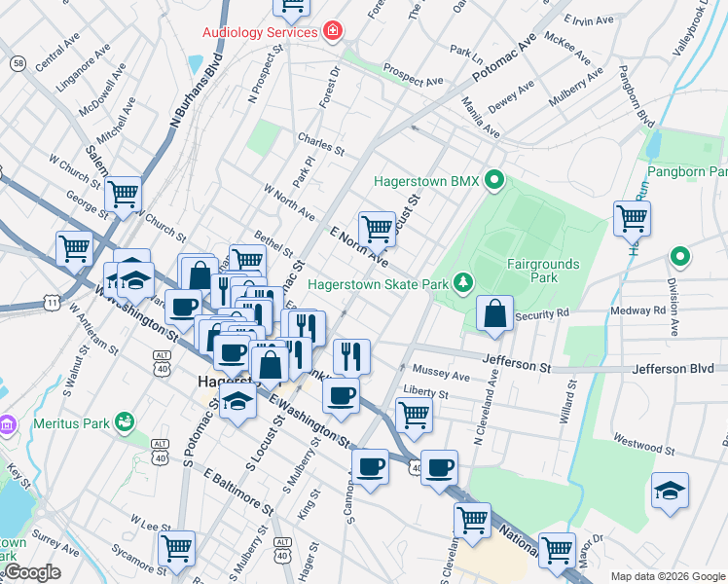Screen dimensions: 728x584
Task: Select the Hagerstown BMX green pin
Action: pyautogui.click(x=494, y=180)
